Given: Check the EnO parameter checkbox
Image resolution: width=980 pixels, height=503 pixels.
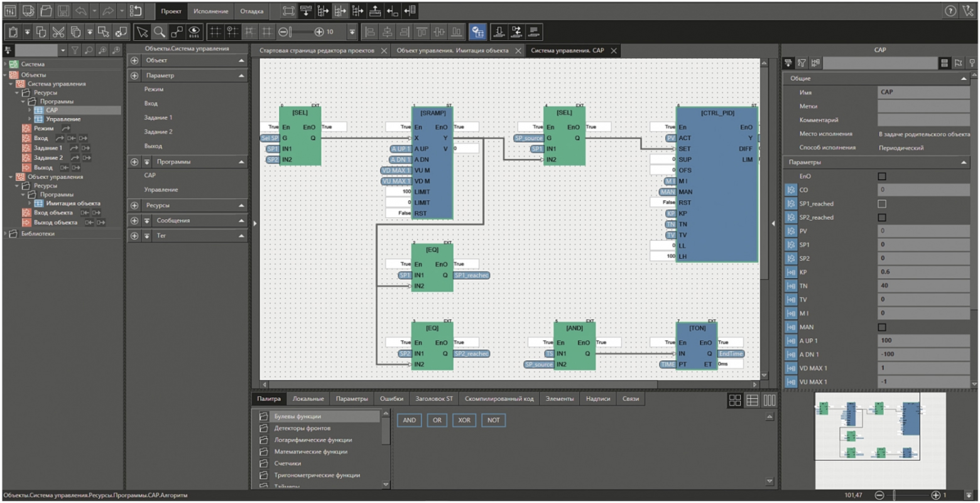Looking at the screenshot, I should coord(882,176).
